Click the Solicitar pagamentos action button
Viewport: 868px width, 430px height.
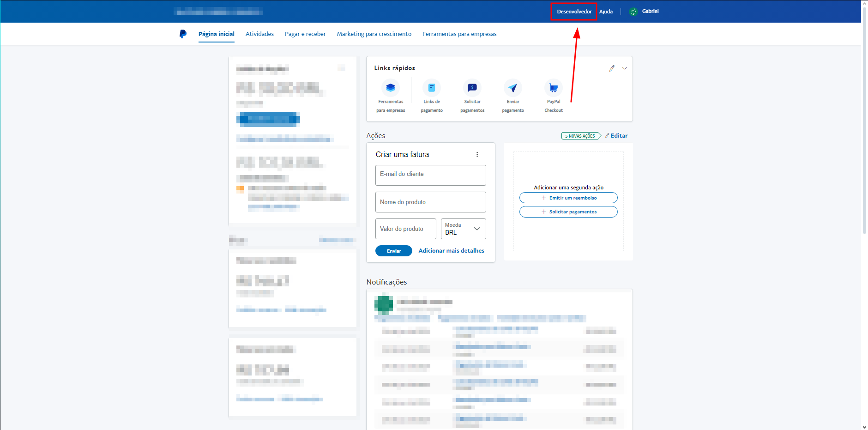(568, 212)
